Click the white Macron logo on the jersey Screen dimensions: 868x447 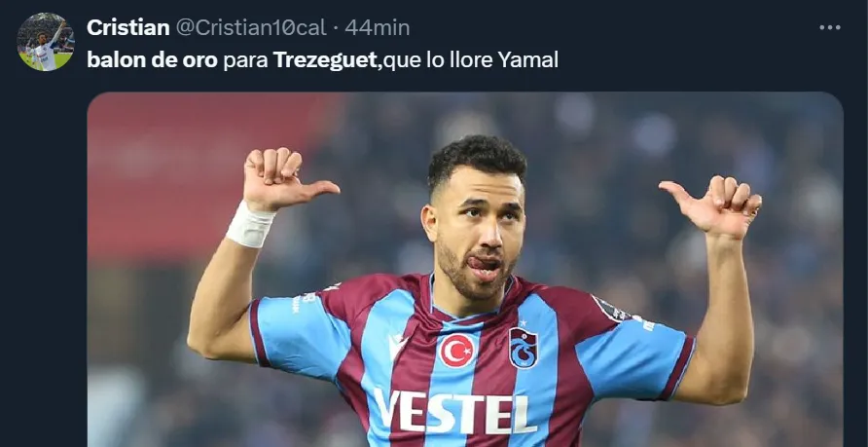click(x=397, y=346)
